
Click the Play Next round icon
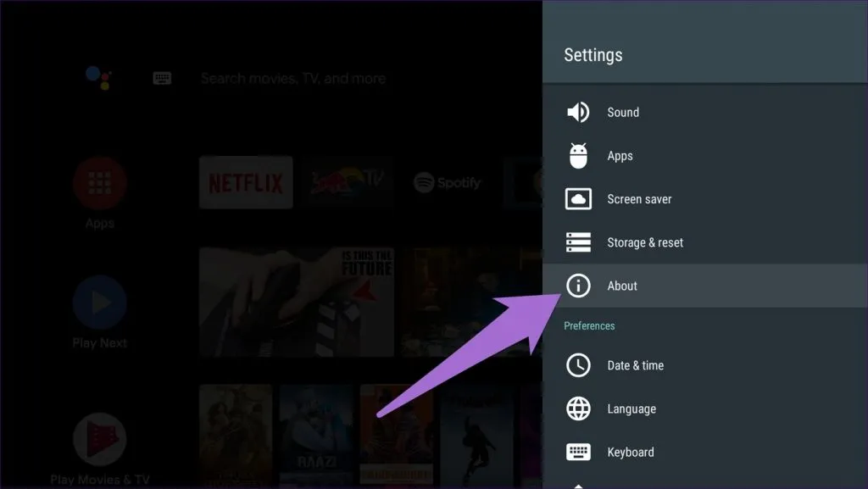(99, 303)
